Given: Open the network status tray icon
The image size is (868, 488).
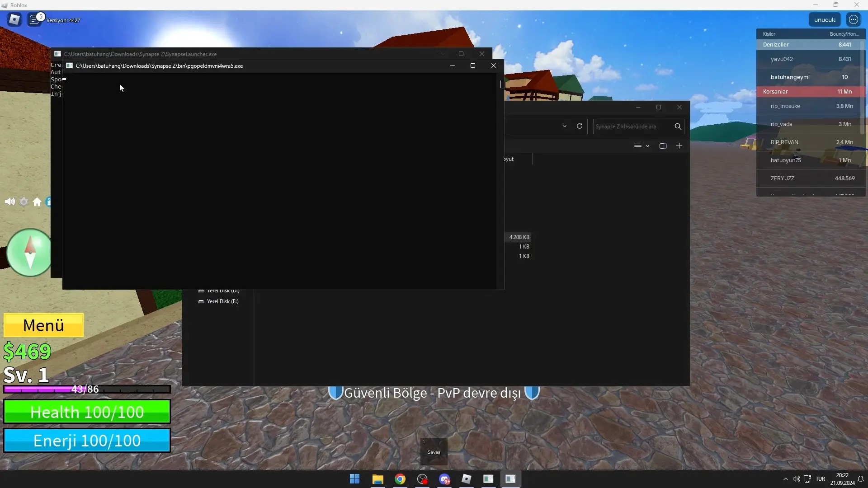Looking at the screenshot, I should pos(807,479).
